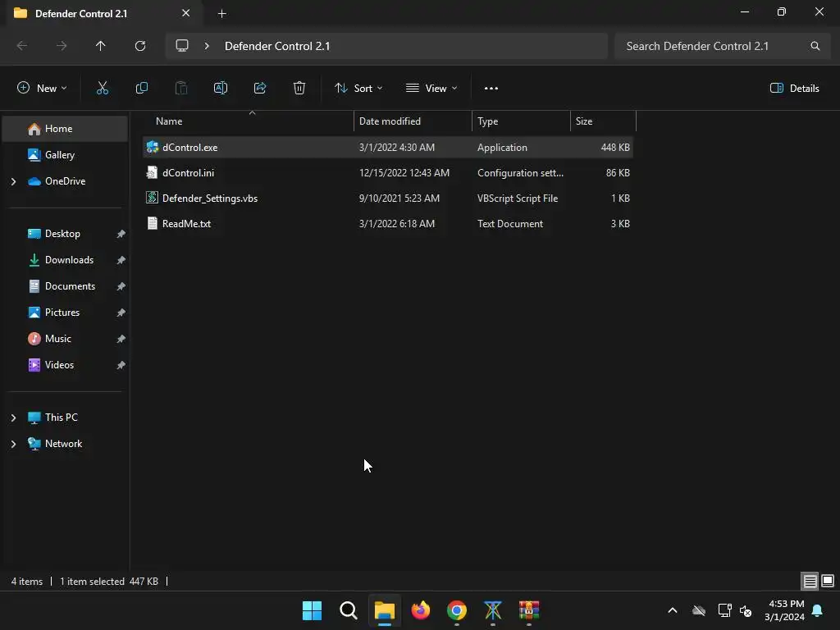This screenshot has width=840, height=630.
Task: Close the Defender Control 2.1 tab
Action: [186, 13]
